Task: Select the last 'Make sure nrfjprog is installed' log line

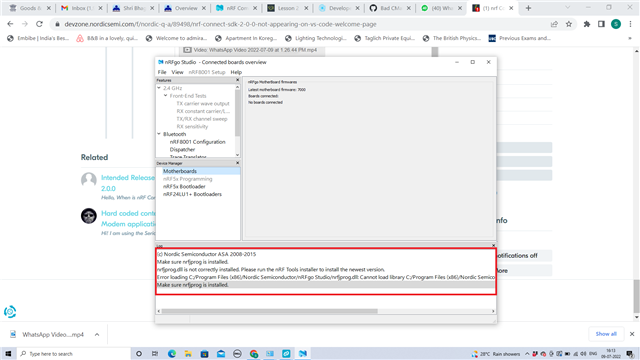Action: [326, 285]
